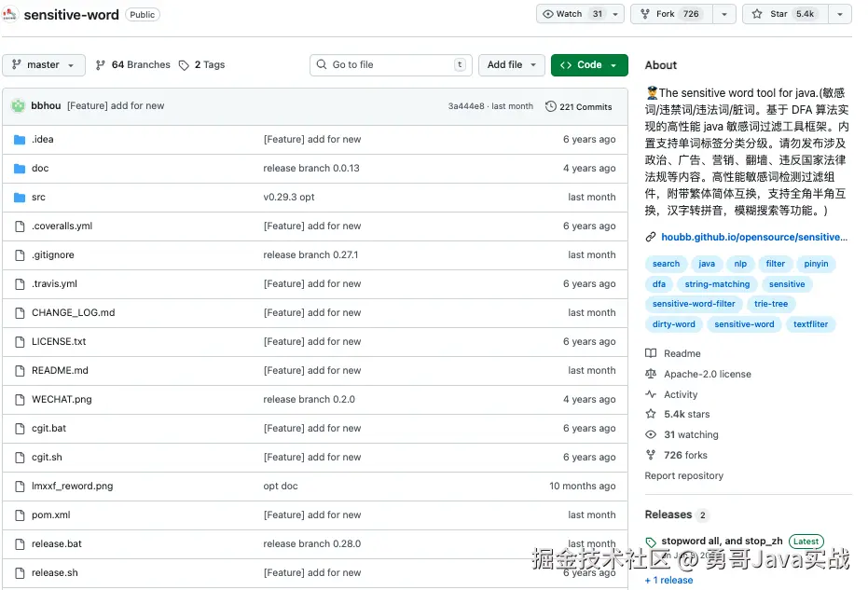Open the src folder
Image resolution: width=868 pixels, height=590 pixels.
click(x=38, y=198)
